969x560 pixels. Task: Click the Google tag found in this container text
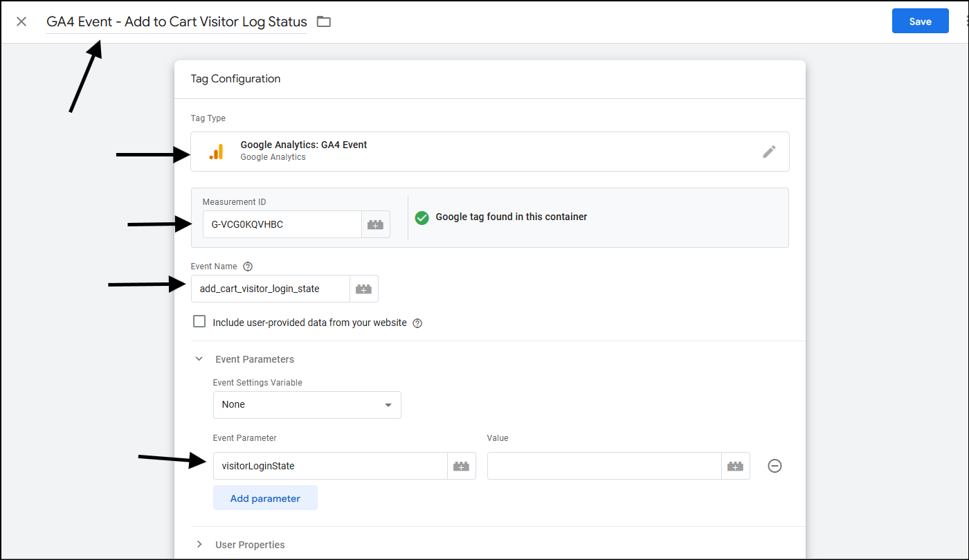(x=511, y=217)
